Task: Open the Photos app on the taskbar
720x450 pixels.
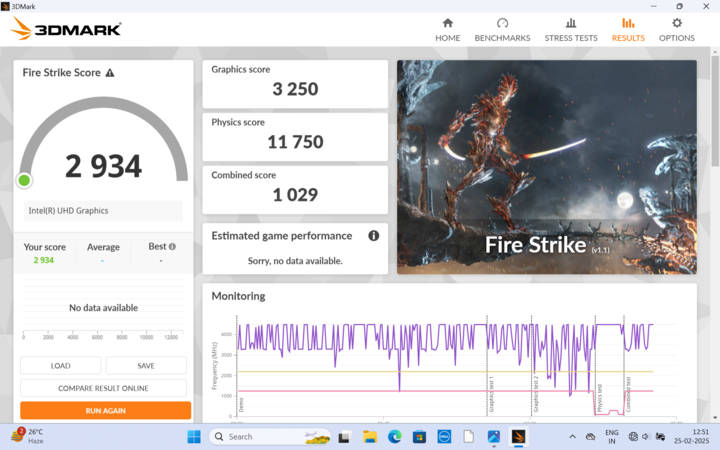Action: pyautogui.click(x=494, y=437)
